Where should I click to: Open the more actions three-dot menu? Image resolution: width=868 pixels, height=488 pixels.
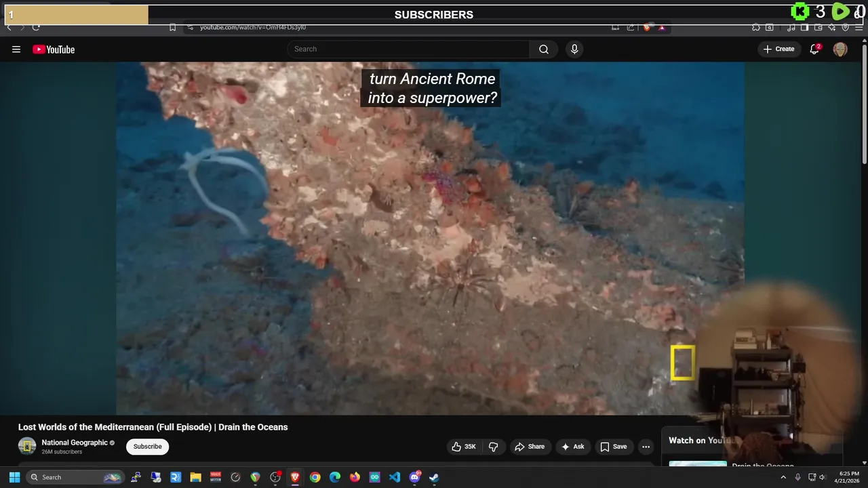tap(646, 447)
